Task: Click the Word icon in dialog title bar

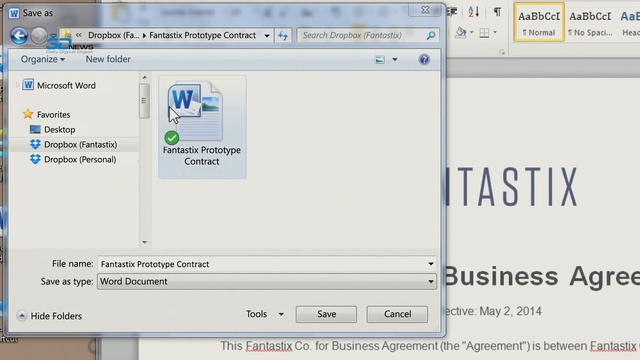Action: click(x=14, y=13)
